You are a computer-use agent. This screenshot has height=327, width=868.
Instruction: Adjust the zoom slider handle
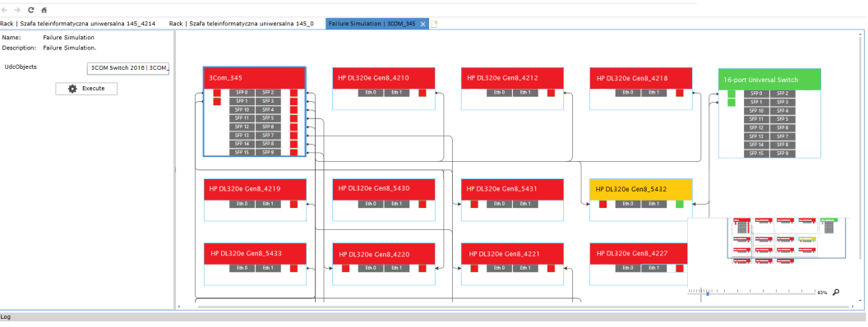click(x=708, y=293)
